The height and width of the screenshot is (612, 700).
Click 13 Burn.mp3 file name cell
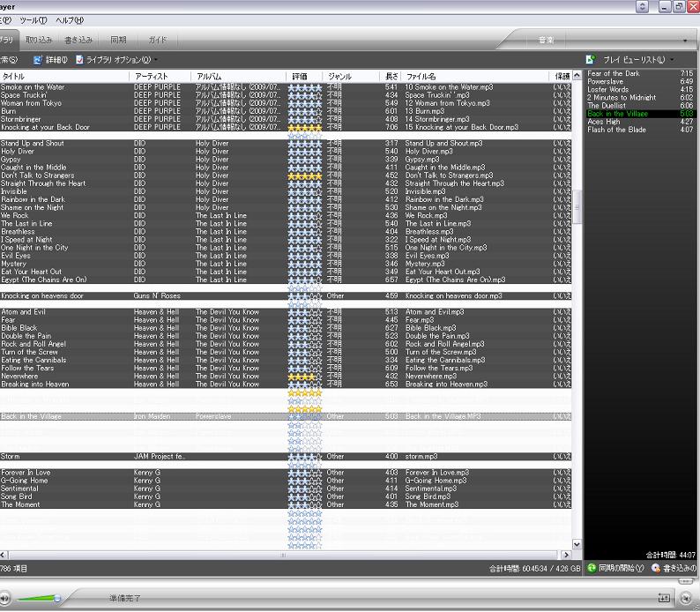point(425,111)
